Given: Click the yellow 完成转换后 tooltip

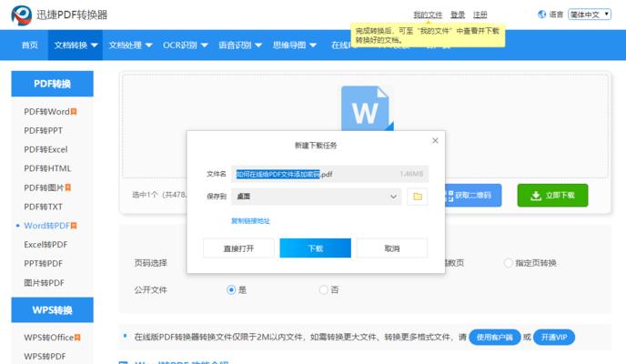Looking at the screenshot, I should coord(428,35).
